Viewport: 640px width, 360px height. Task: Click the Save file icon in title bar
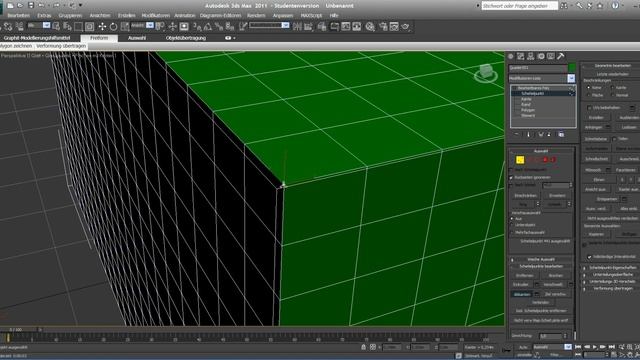(x=31, y=5)
